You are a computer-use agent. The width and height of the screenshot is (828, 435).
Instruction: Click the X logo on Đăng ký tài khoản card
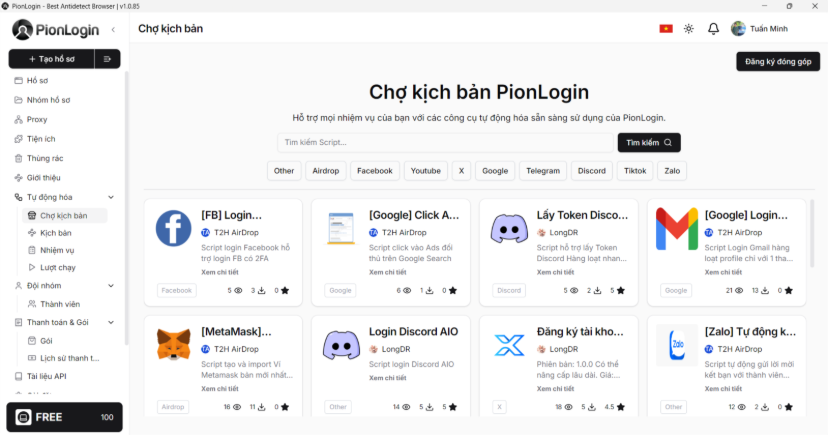[509, 345]
